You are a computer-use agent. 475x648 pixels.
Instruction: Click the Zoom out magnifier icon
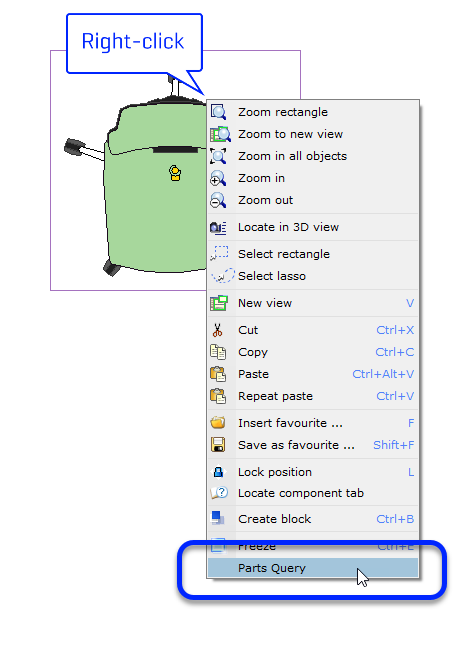[x=218, y=200]
